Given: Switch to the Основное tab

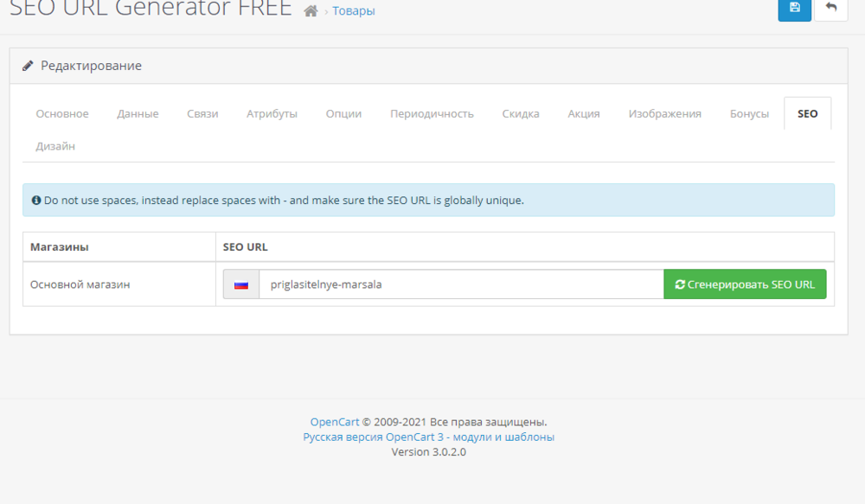Looking at the screenshot, I should [61, 113].
